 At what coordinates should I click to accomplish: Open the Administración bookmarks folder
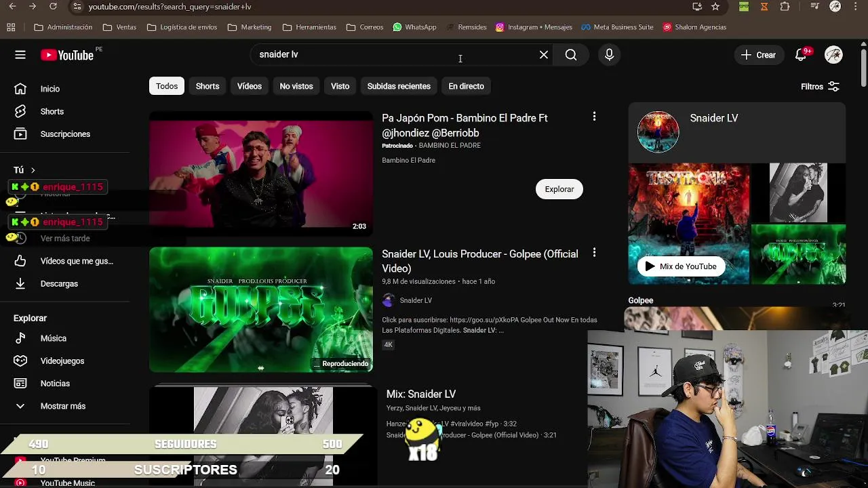[63, 27]
